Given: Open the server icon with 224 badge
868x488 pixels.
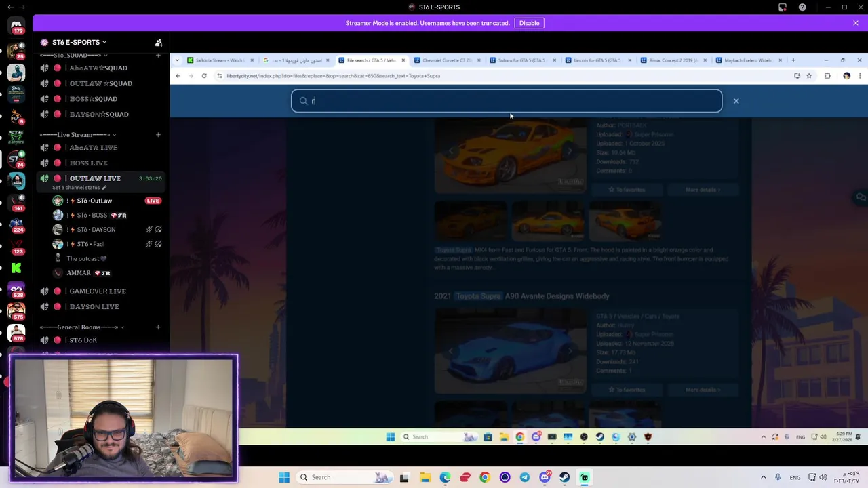Looking at the screenshot, I should (16, 225).
